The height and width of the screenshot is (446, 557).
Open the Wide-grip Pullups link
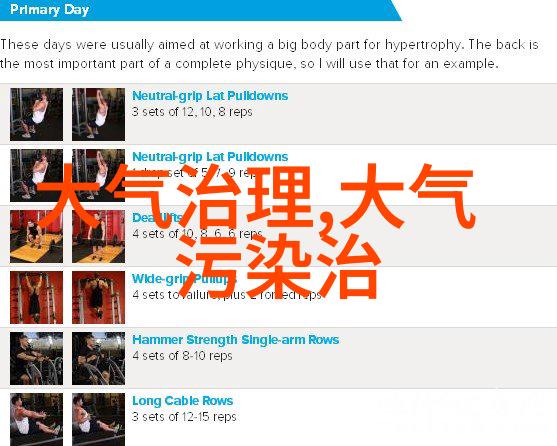181,279
